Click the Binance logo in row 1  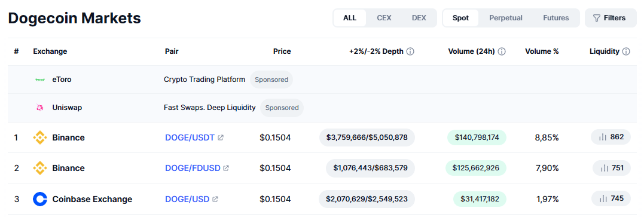(x=40, y=137)
